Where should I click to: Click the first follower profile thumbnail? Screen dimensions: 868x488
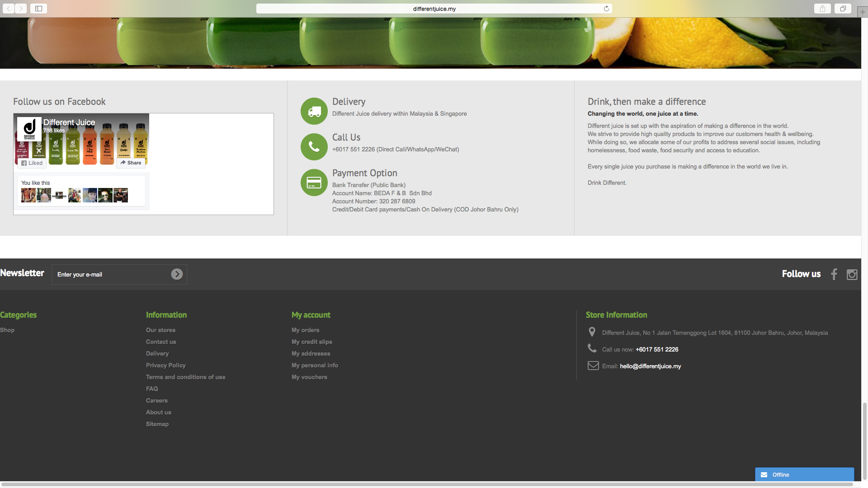pyautogui.click(x=28, y=195)
